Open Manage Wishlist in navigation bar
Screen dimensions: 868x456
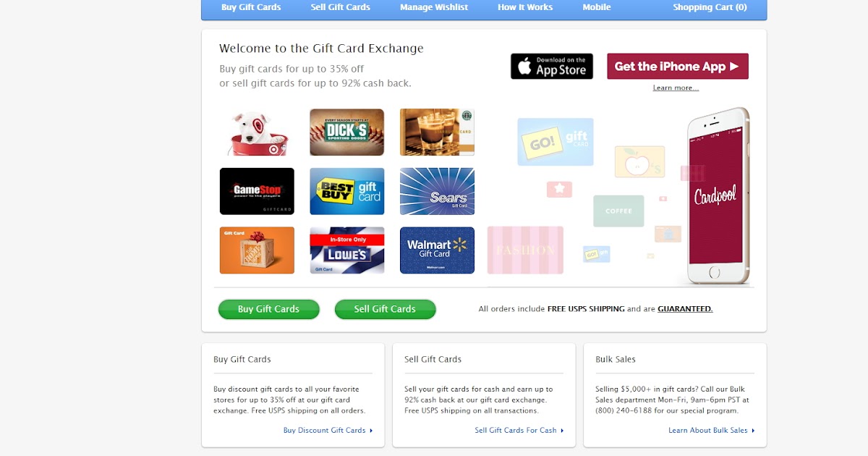pyautogui.click(x=434, y=7)
